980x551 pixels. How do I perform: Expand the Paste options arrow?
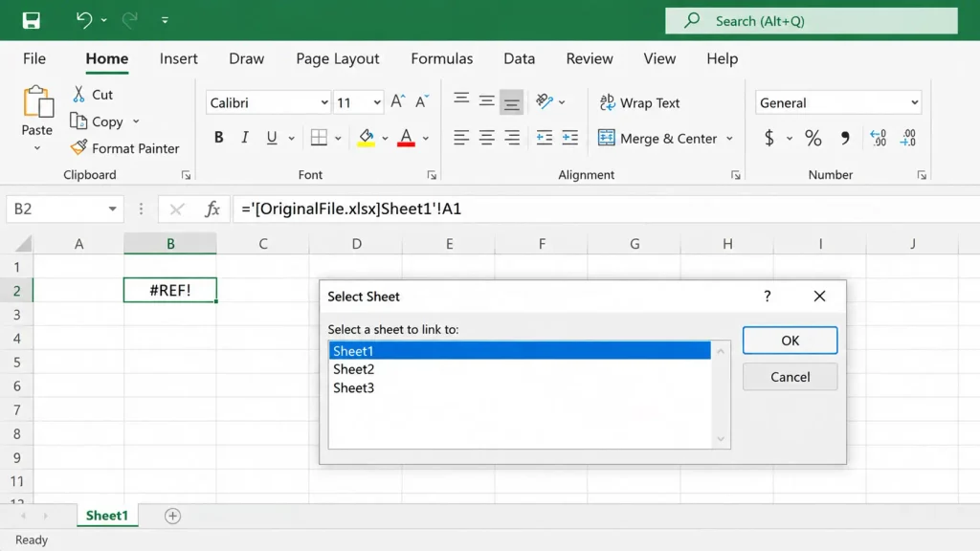tap(37, 148)
